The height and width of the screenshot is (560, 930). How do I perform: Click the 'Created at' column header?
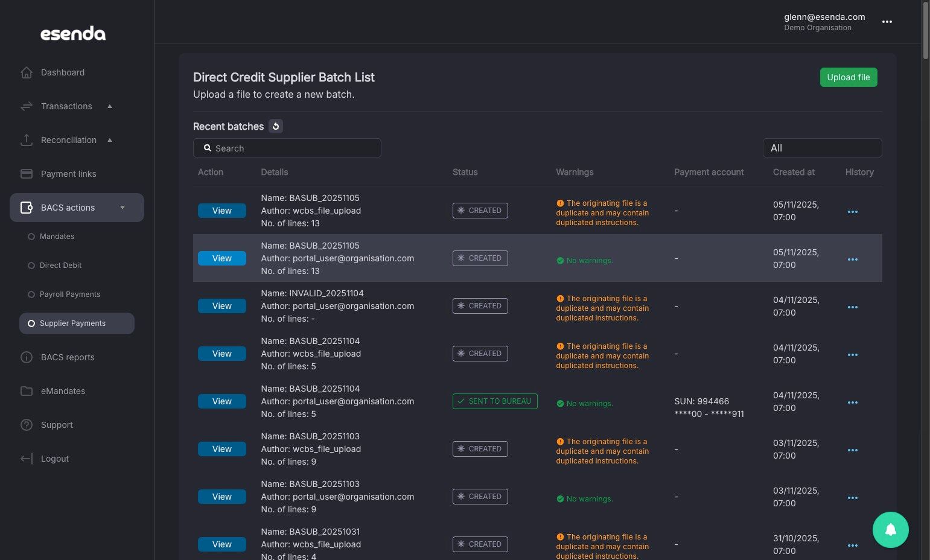pos(794,172)
